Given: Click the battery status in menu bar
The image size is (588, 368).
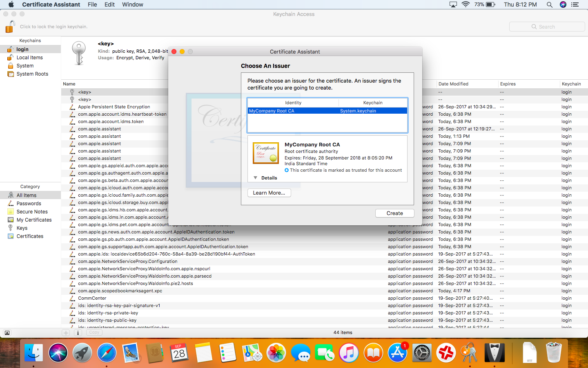Looking at the screenshot, I should (x=485, y=4).
